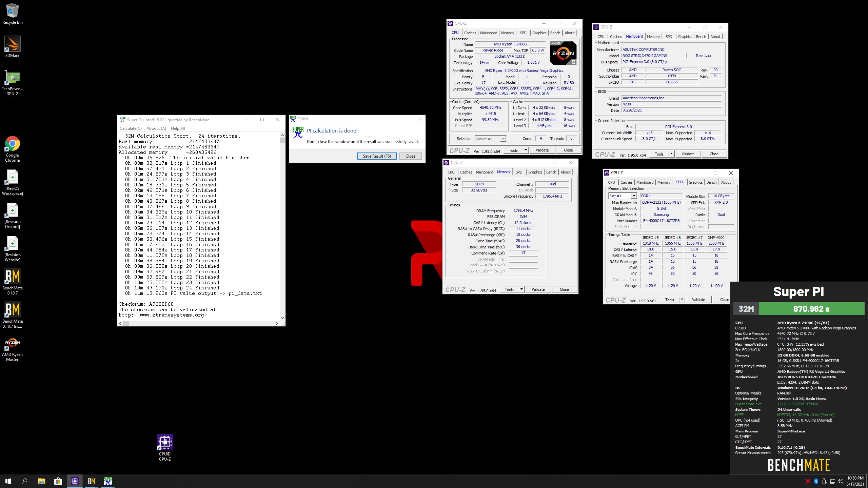The image size is (868, 488).
Task: Open the ReviOS Workspace shortcut
Action: click(13, 182)
